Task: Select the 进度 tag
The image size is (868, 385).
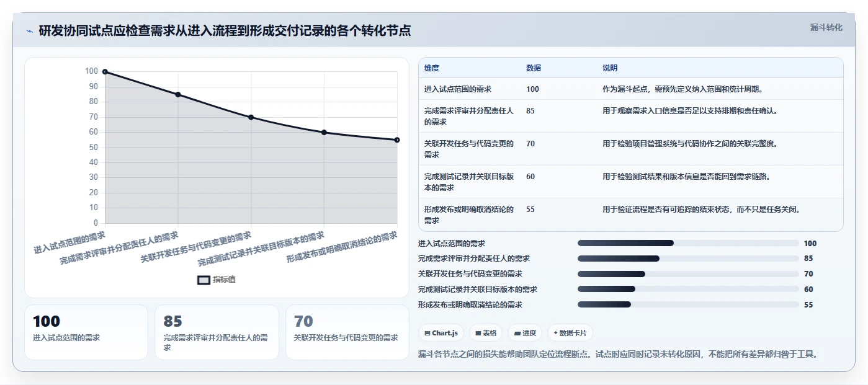Action: pos(525,333)
